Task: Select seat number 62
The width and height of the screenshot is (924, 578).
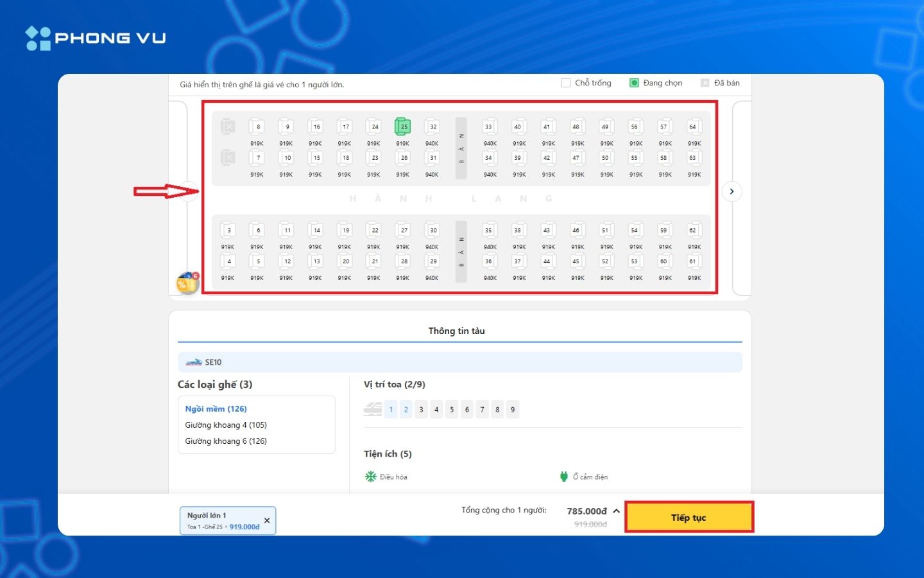Action: point(694,231)
